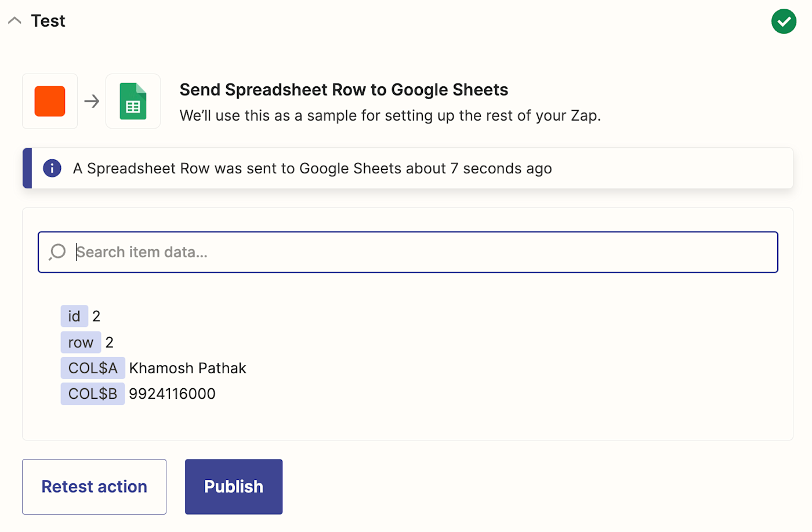This screenshot has width=812, height=532.
Task: Click the 9924116000 value
Action: pyautogui.click(x=172, y=394)
